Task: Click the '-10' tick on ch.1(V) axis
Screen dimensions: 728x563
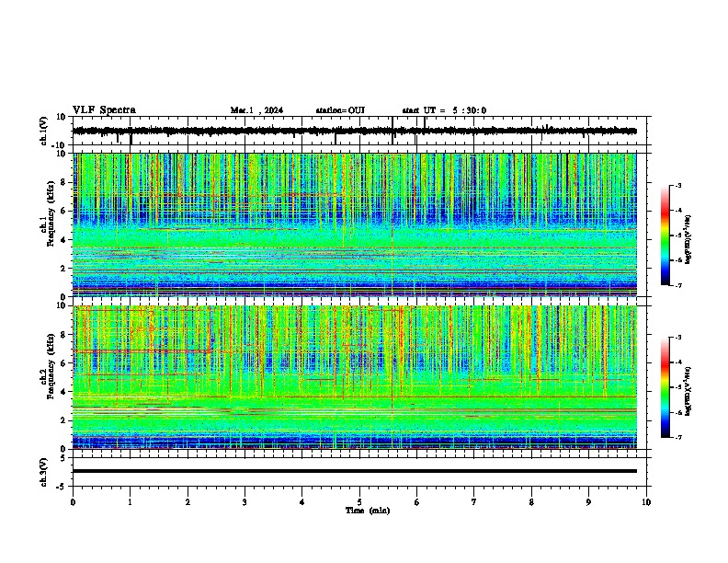Action: click(59, 145)
